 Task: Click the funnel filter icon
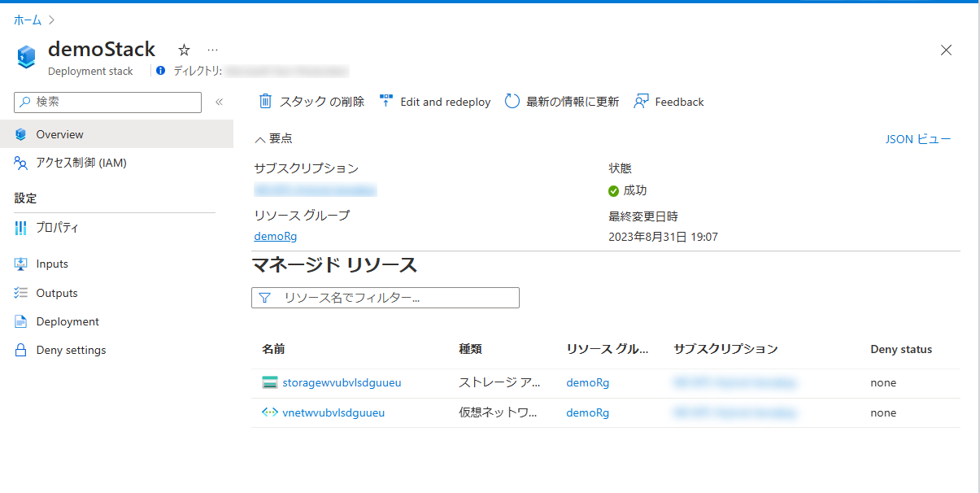click(264, 298)
